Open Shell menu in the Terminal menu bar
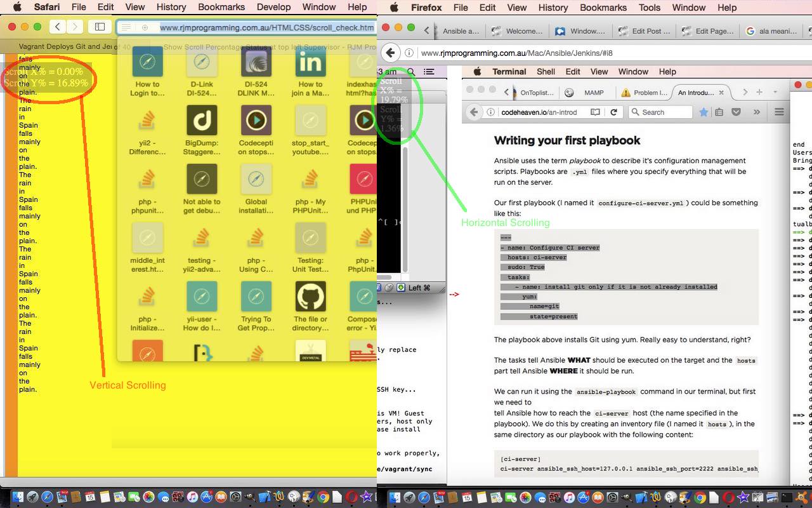 coord(546,72)
